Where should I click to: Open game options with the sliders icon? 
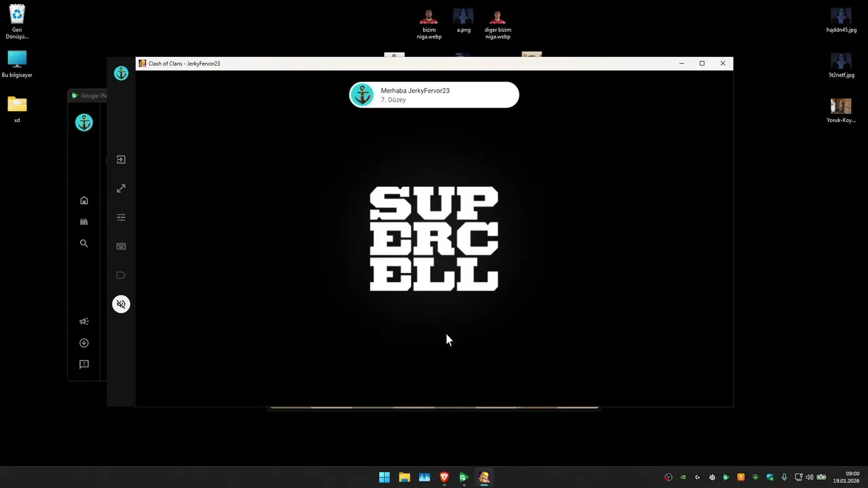point(121,218)
